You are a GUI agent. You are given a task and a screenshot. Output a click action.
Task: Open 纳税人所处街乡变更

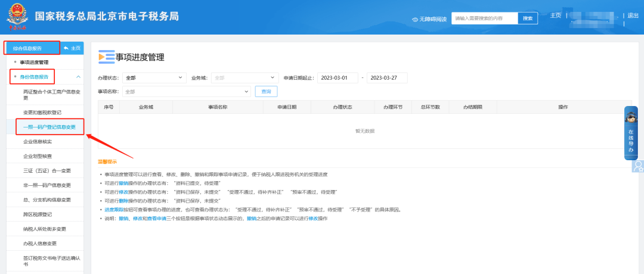[x=45, y=229]
